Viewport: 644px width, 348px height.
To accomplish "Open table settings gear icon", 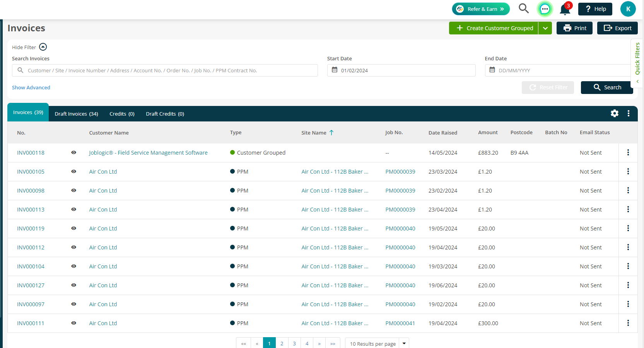I will pyautogui.click(x=615, y=113).
